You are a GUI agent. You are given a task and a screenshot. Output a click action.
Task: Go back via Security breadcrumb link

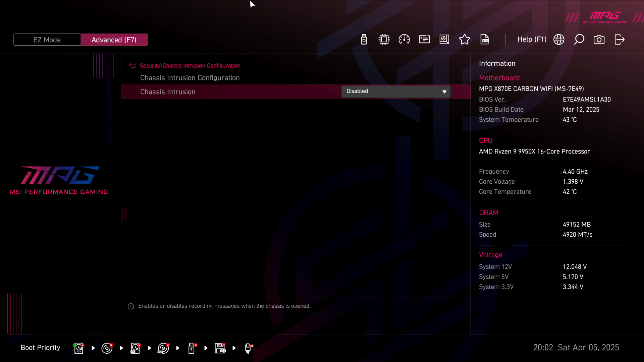[x=150, y=66]
